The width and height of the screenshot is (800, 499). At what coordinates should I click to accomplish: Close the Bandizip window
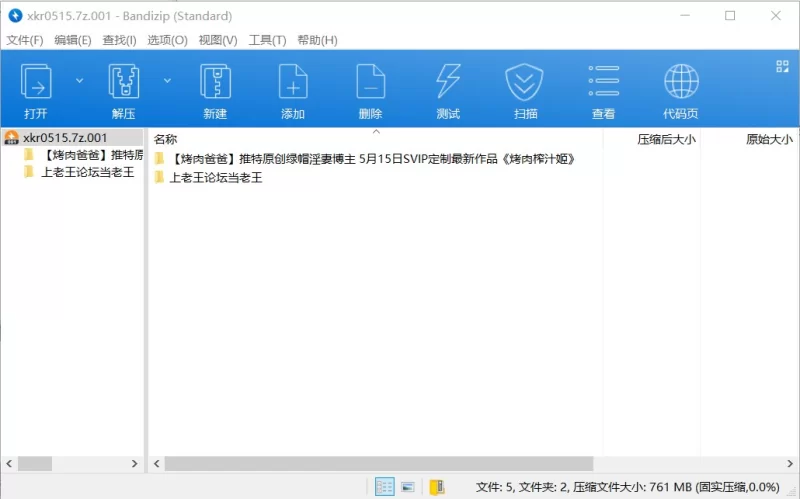click(x=776, y=16)
